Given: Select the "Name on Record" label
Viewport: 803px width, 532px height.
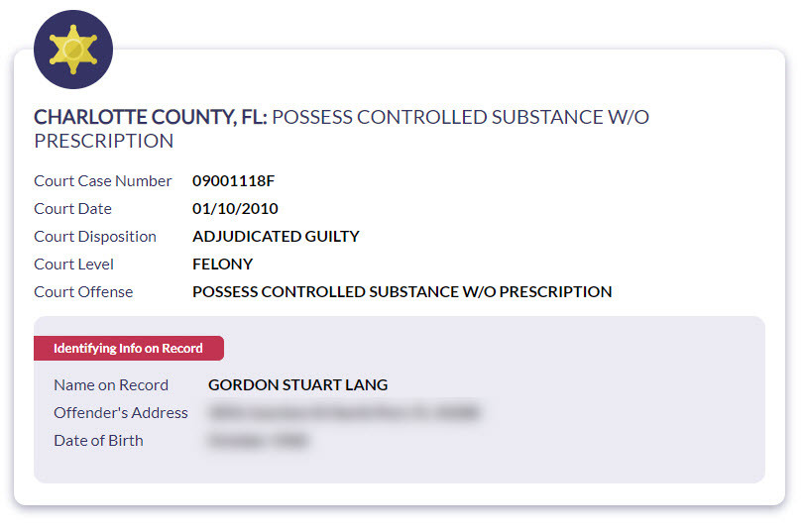Looking at the screenshot, I should point(111,385).
